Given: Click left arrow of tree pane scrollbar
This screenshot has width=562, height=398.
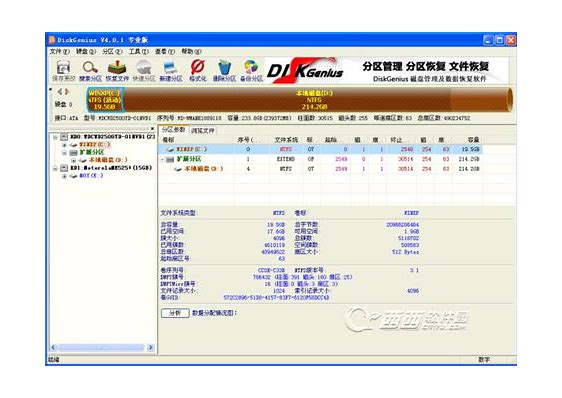Looking at the screenshot, I should click(x=53, y=347).
